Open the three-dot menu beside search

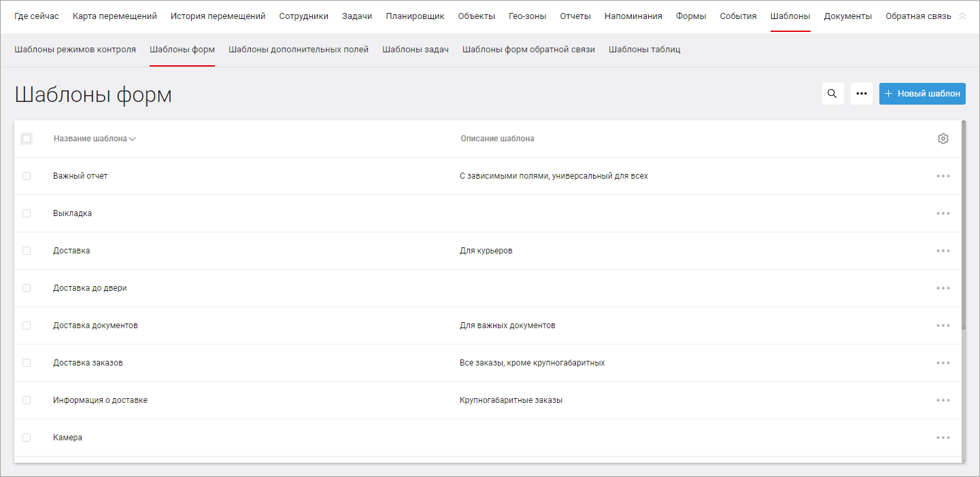862,94
